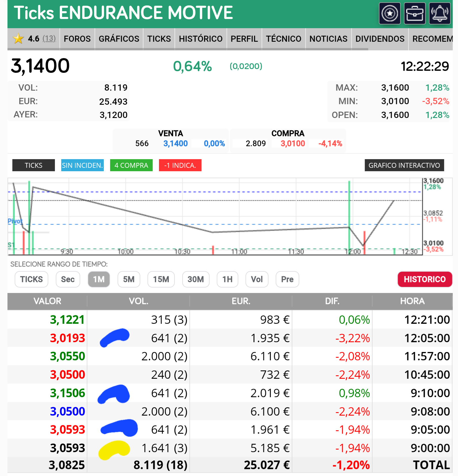Click the red -1 INDICA. badge
The height and width of the screenshot is (476, 458).
(x=180, y=165)
